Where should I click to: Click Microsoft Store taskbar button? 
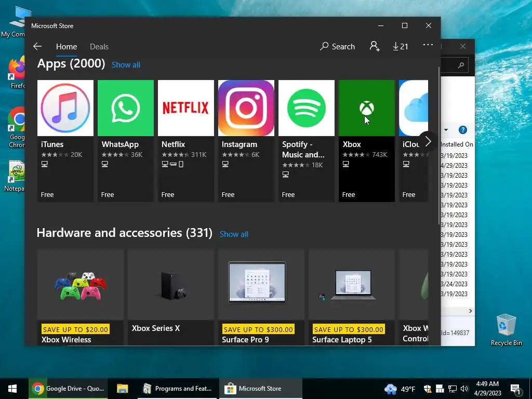260,389
